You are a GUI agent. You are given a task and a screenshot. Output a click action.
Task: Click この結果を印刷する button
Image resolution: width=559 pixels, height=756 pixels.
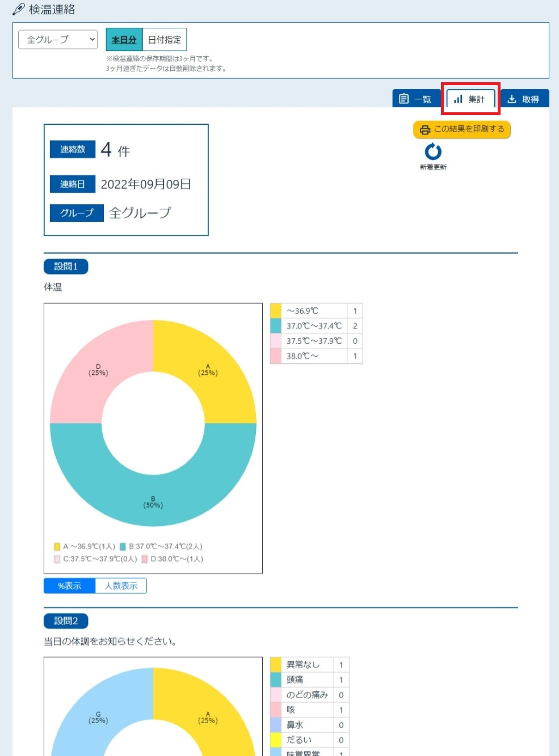tap(462, 129)
